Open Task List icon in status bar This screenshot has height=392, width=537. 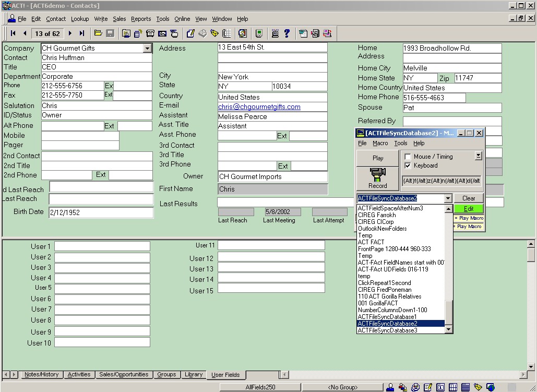[428, 387]
